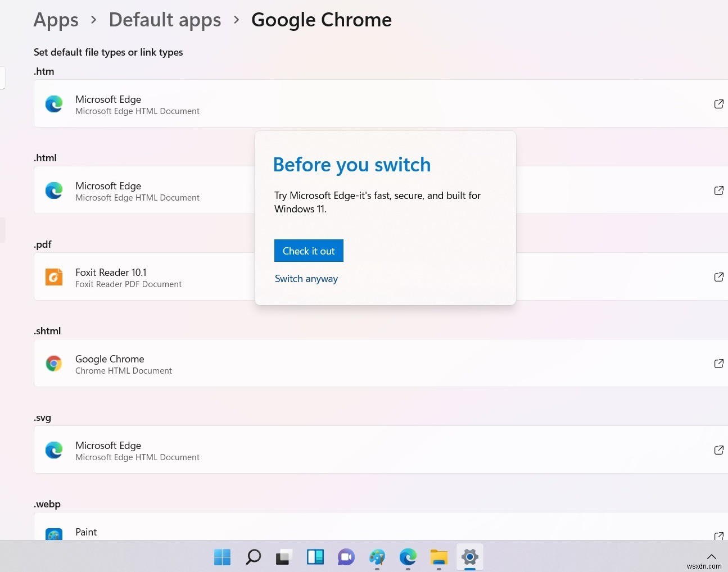Click the Switch anyway link
Viewport: 728px width, 572px height.
pyautogui.click(x=306, y=278)
